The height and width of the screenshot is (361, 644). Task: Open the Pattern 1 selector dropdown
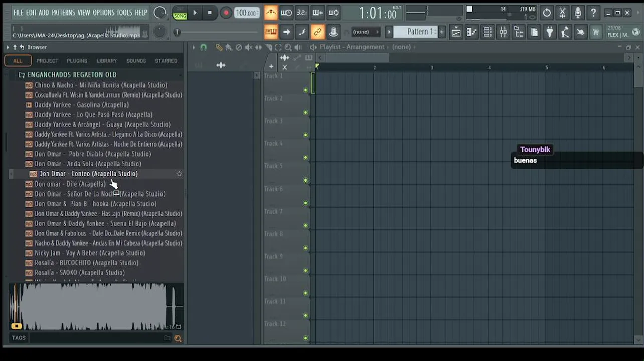click(x=416, y=32)
